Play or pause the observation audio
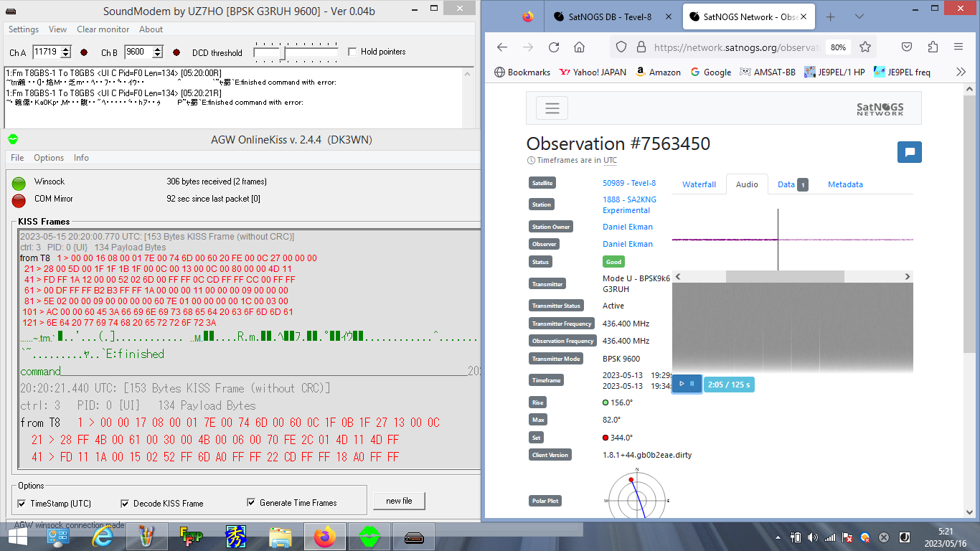This screenshot has width=980, height=551. point(687,384)
